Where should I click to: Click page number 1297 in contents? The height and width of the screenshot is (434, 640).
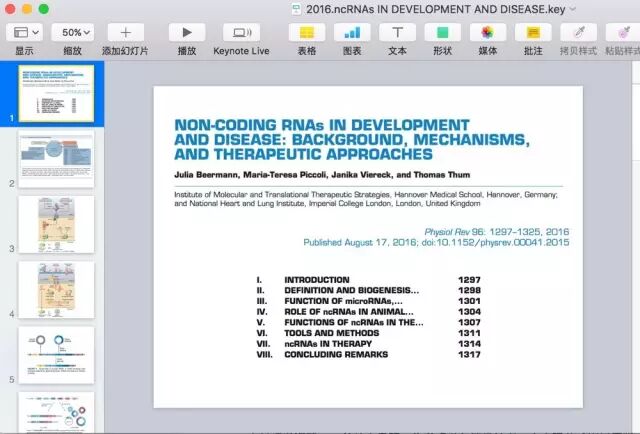pos(469,280)
